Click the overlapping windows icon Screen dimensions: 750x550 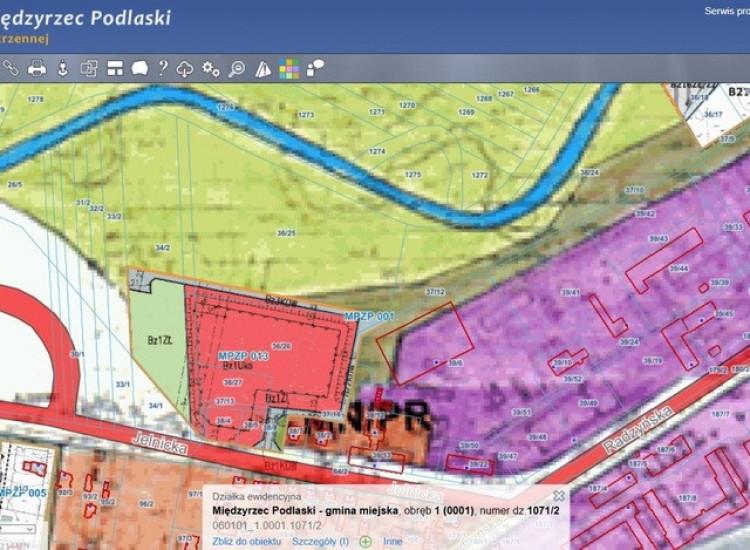click(x=89, y=68)
